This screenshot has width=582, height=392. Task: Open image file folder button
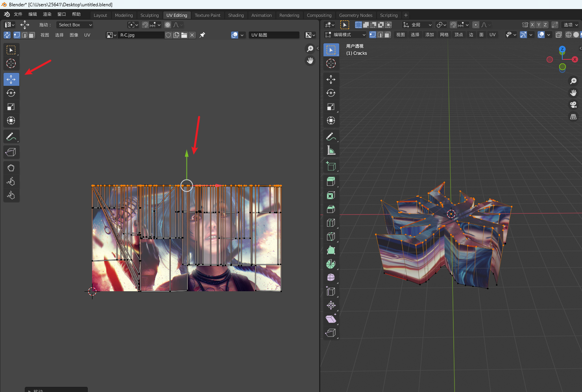[x=184, y=35]
